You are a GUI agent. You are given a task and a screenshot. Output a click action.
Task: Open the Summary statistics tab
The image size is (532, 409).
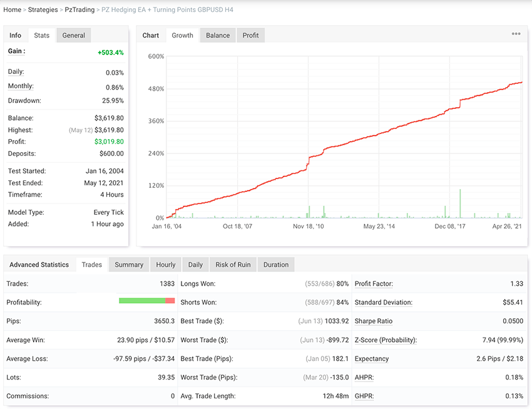pyautogui.click(x=129, y=265)
